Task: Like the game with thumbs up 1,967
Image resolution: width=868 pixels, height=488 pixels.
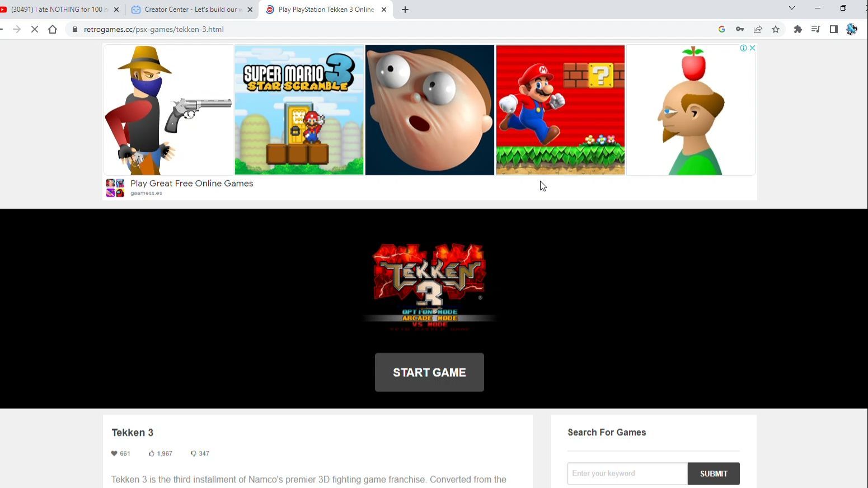Action: [x=151, y=454]
